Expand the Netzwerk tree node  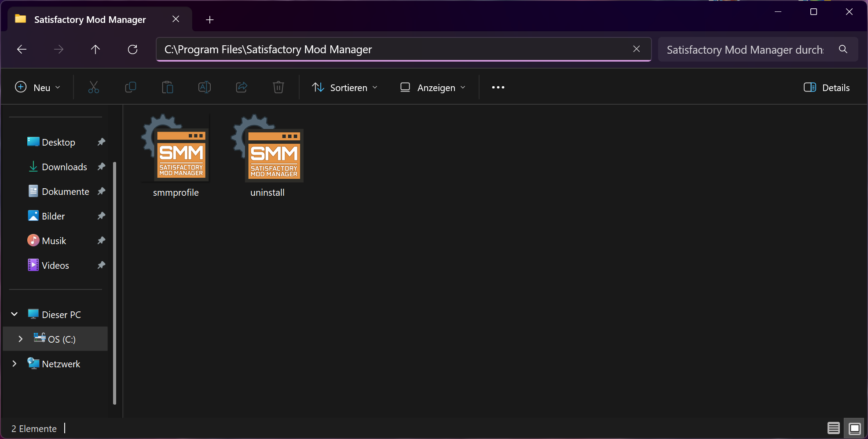click(x=15, y=363)
